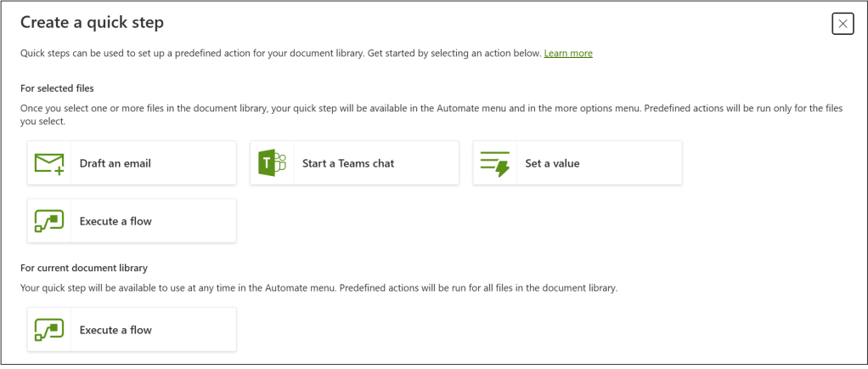Click the lightning list icon for Set a value
Viewport: 868px width, 369px height.
pyautogui.click(x=494, y=163)
